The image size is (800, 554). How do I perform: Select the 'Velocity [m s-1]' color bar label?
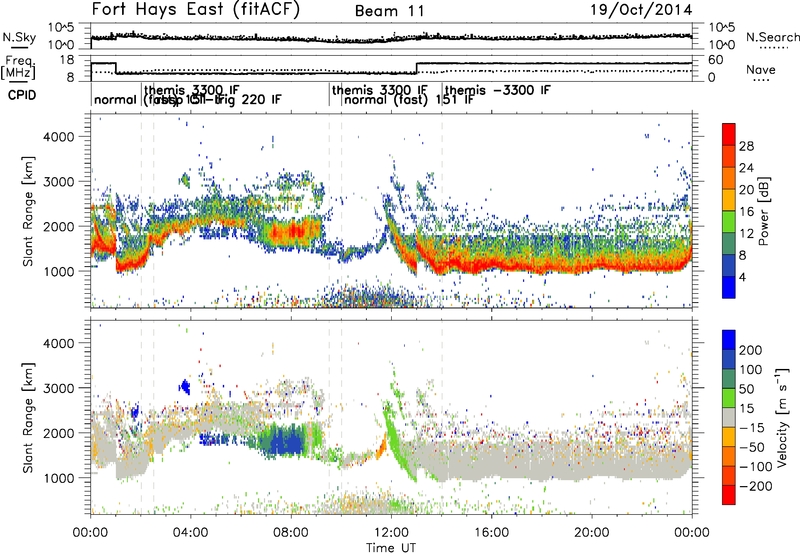[781, 416]
